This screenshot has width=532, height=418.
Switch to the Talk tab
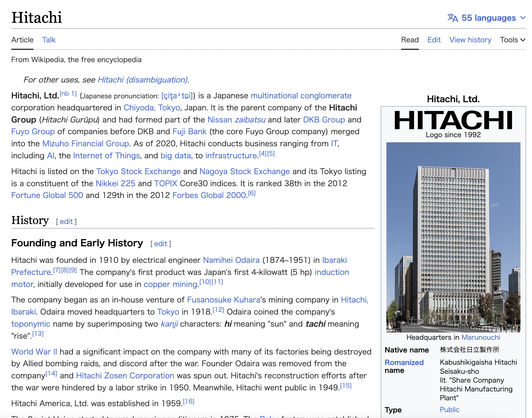tap(49, 40)
